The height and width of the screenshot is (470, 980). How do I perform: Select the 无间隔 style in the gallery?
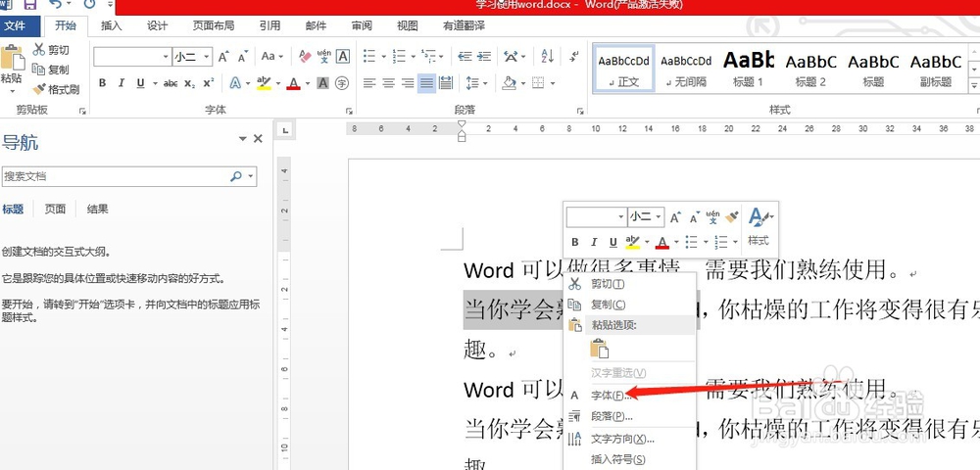(x=686, y=69)
